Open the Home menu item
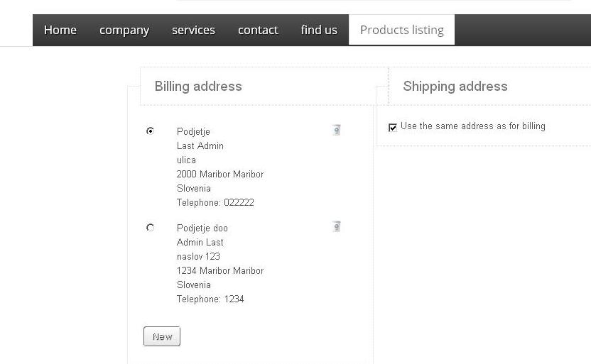 click(60, 30)
